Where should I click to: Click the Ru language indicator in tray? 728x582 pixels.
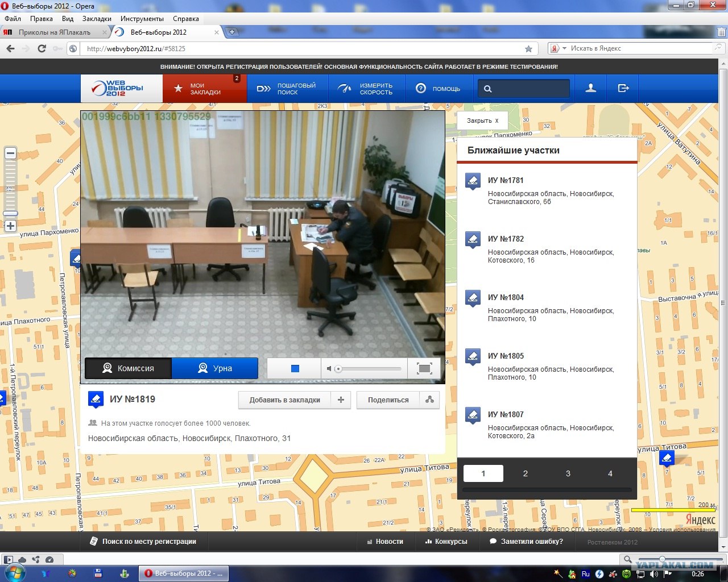point(585,574)
